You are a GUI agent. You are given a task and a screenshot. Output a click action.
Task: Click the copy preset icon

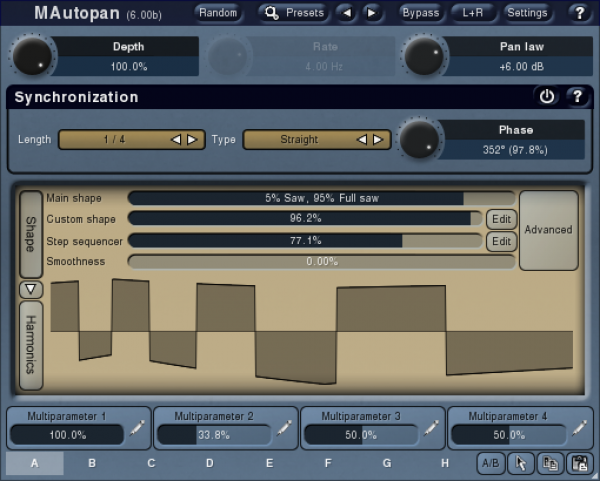coord(550,463)
